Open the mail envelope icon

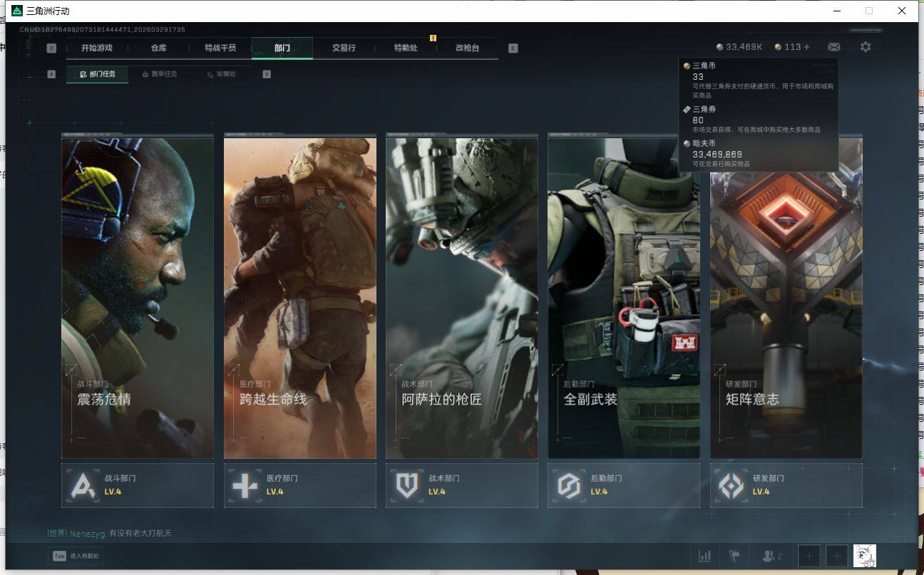(x=833, y=47)
